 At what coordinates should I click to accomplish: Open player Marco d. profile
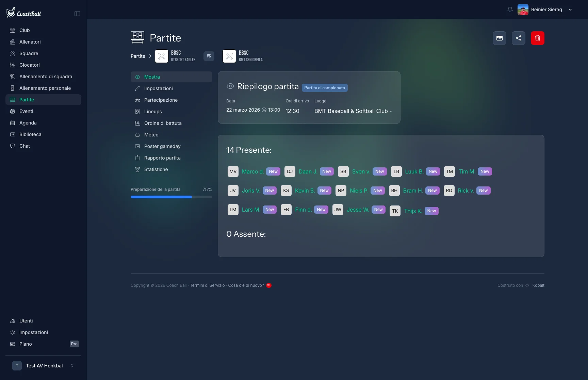click(253, 171)
